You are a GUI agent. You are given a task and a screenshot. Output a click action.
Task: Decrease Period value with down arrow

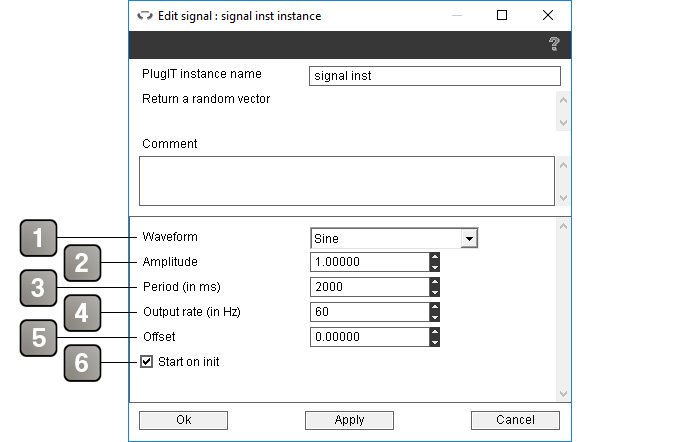pyautogui.click(x=434, y=292)
